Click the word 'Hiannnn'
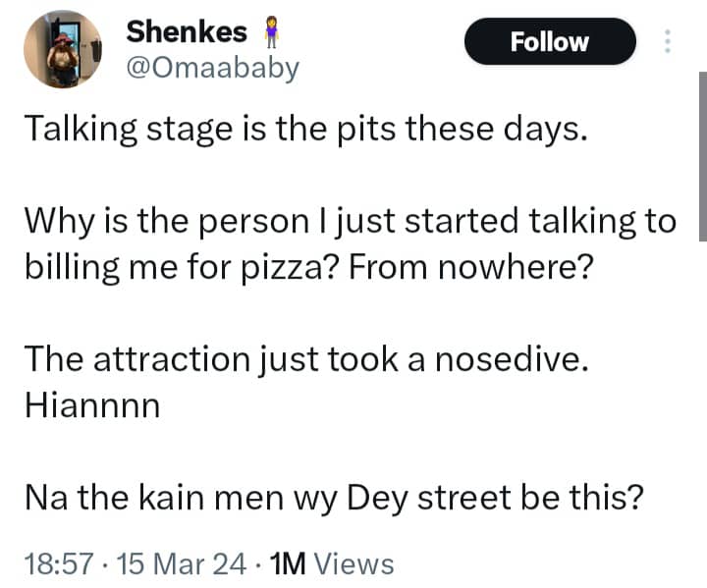707x588 pixels. (x=91, y=405)
